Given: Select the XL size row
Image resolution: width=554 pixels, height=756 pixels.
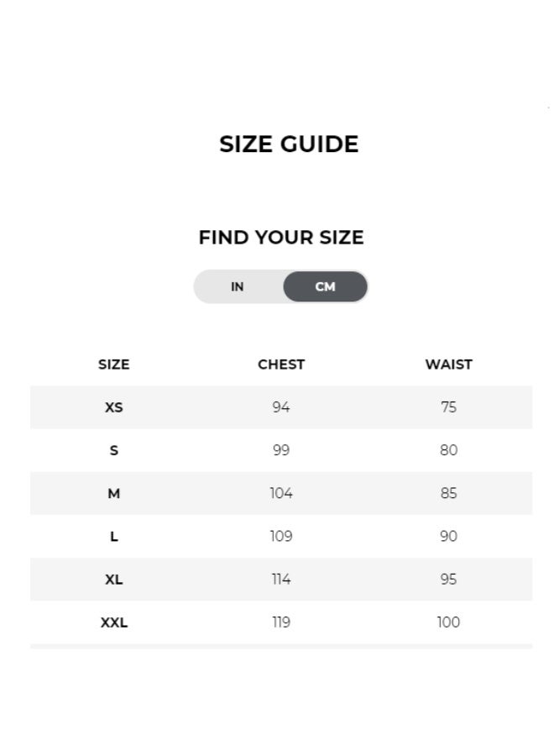Looking at the screenshot, I should (x=113, y=579).
